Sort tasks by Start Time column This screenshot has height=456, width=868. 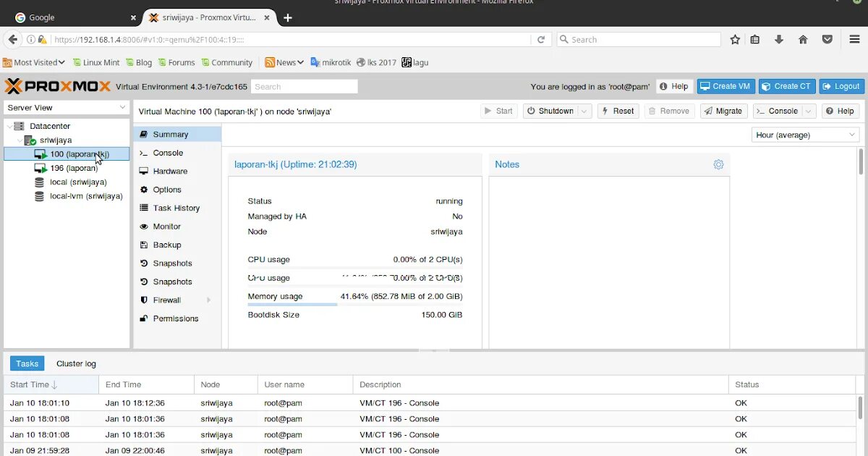[x=51, y=384]
